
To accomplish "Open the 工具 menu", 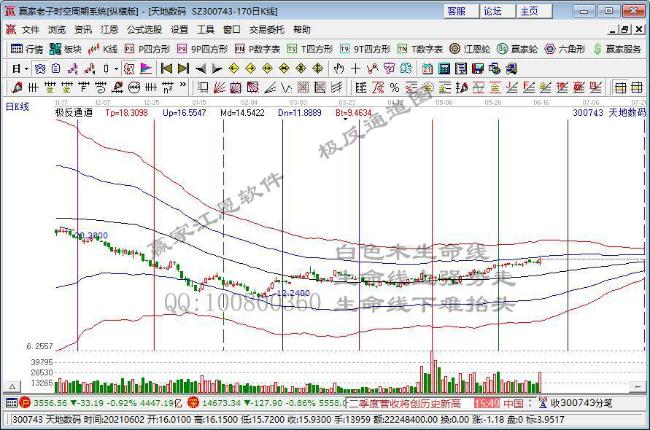I will pyautogui.click(x=206, y=29).
